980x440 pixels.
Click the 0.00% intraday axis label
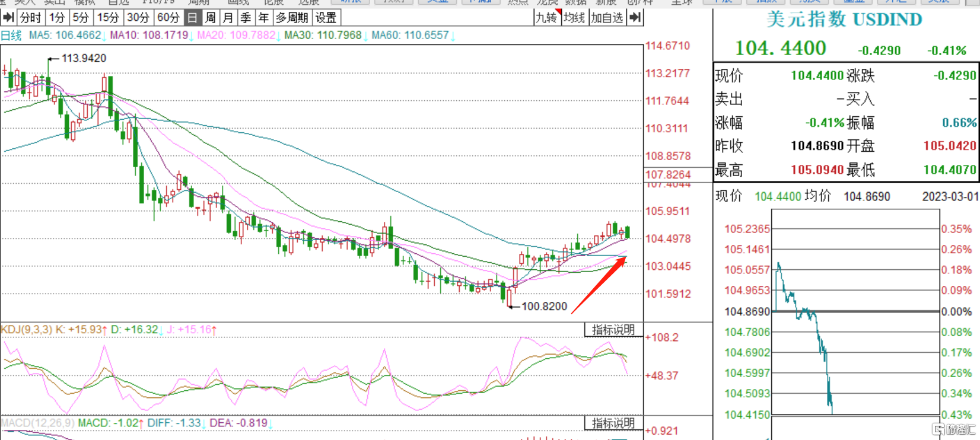point(956,311)
